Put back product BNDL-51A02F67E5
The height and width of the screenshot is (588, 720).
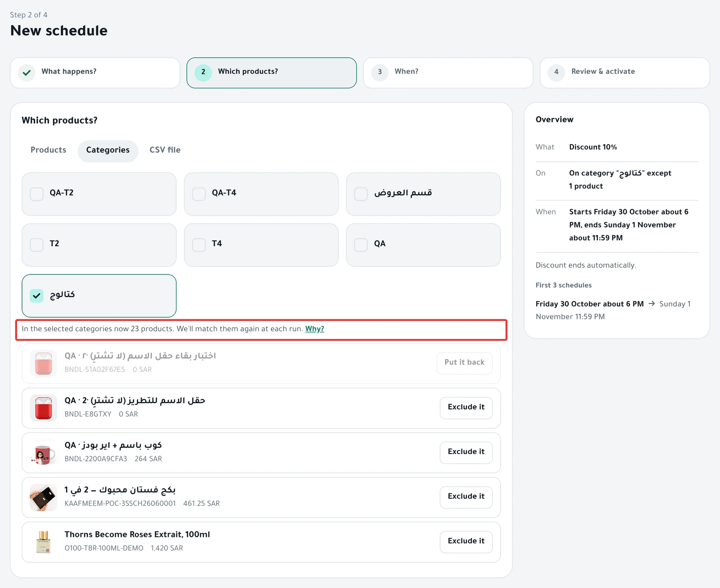465,363
